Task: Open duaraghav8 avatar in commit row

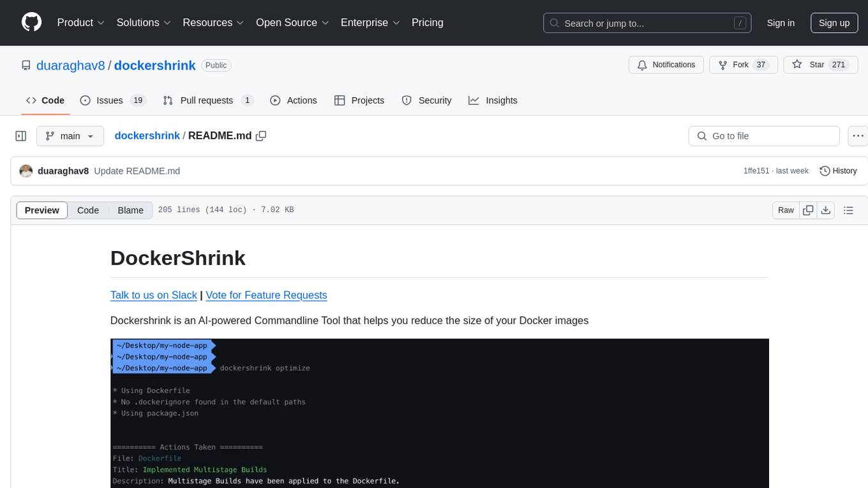Action: coord(26,171)
